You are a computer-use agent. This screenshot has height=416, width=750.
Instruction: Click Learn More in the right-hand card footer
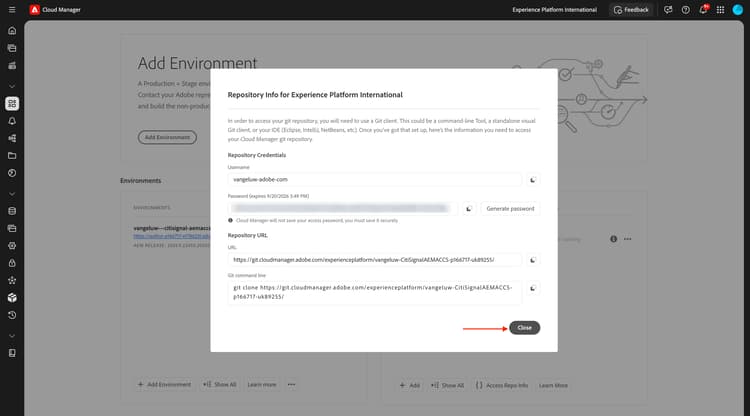(x=553, y=385)
